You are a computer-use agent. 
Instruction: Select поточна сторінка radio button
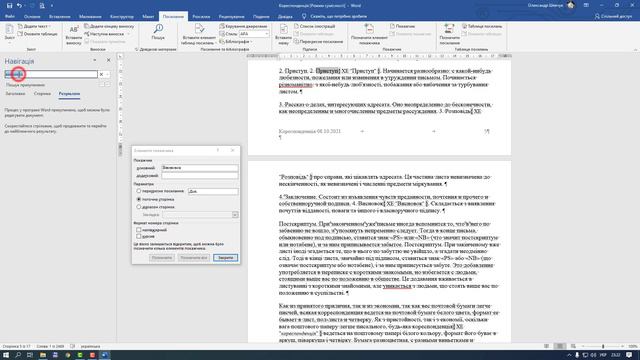[139, 199]
